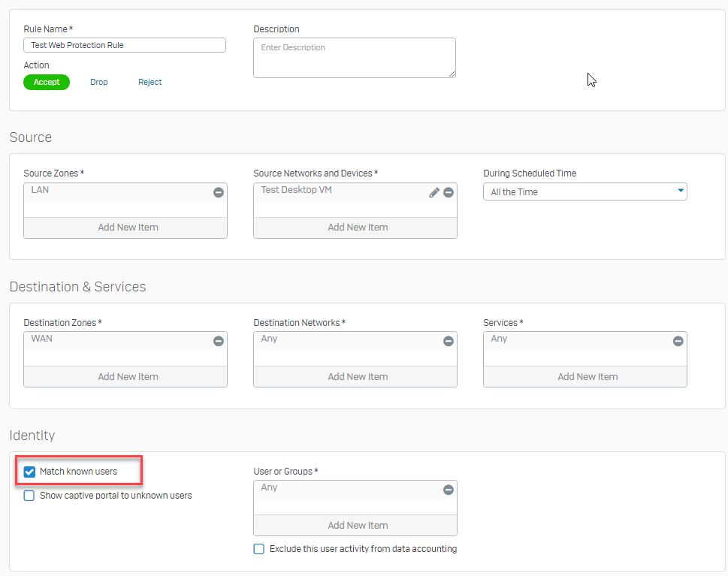
Task: Remove Test Desktop VM from source networks
Action: coord(449,192)
